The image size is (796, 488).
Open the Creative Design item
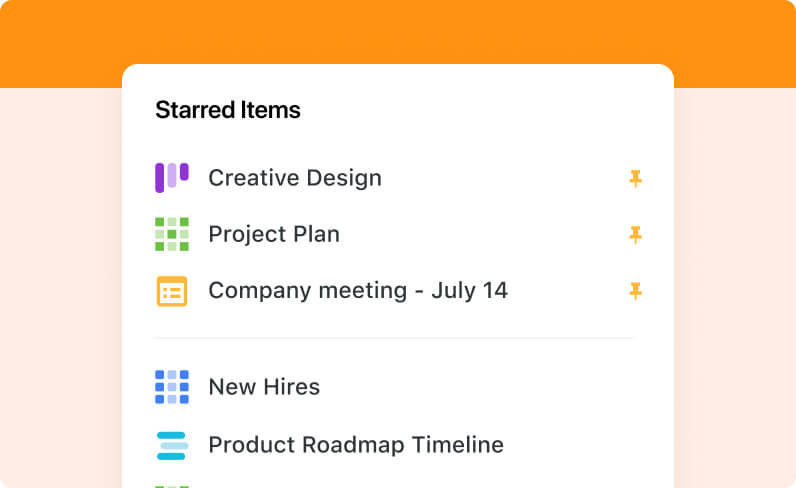tap(294, 178)
